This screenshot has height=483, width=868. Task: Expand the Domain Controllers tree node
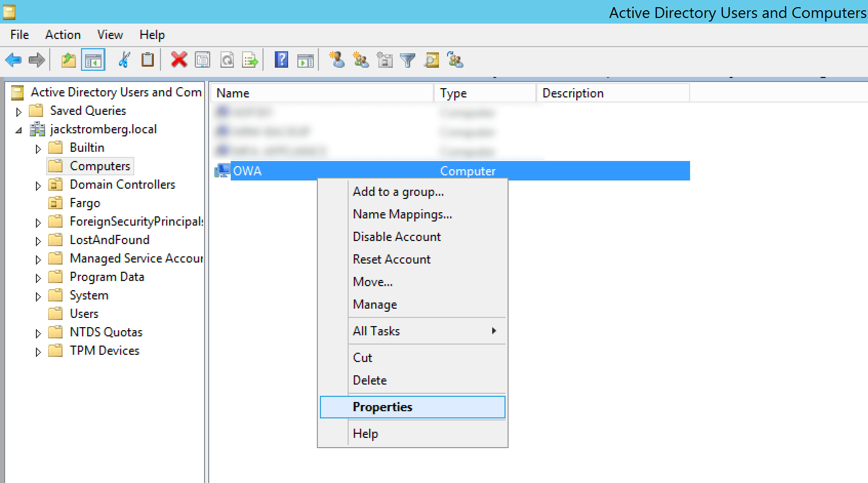(38, 185)
